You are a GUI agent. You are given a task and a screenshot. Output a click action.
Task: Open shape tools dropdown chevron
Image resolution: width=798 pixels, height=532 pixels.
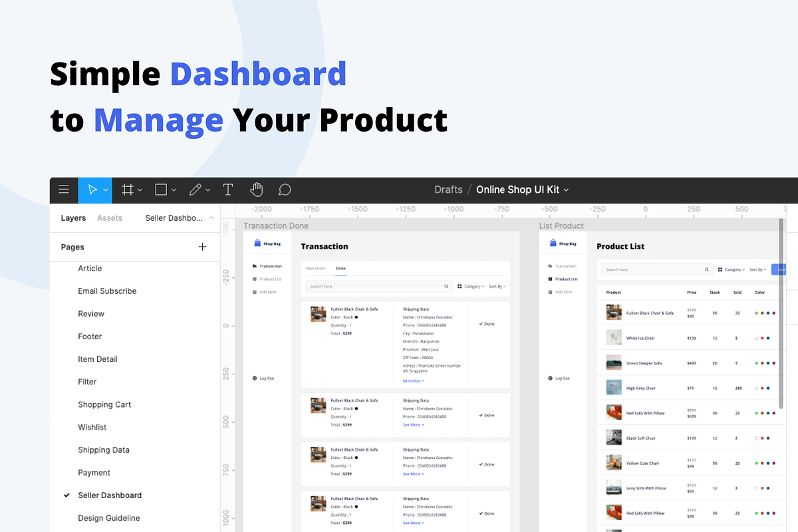tap(174, 191)
